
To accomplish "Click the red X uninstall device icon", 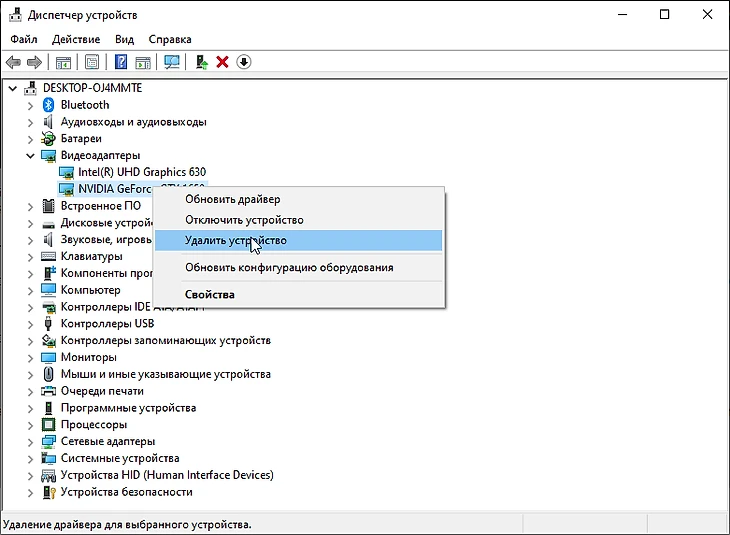I will pos(222,62).
